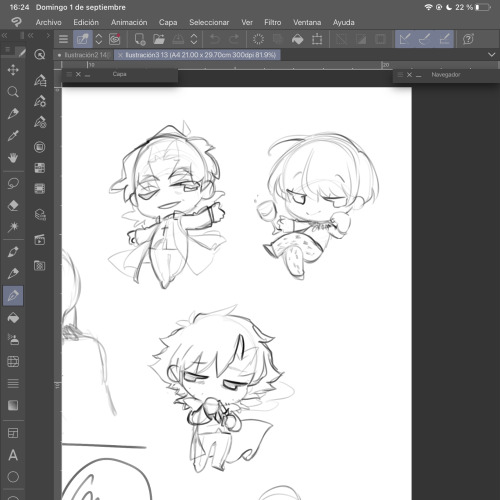Click the dotted circle icon in command bar
This screenshot has width=500, height=500.
pyautogui.click(x=258, y=39)
